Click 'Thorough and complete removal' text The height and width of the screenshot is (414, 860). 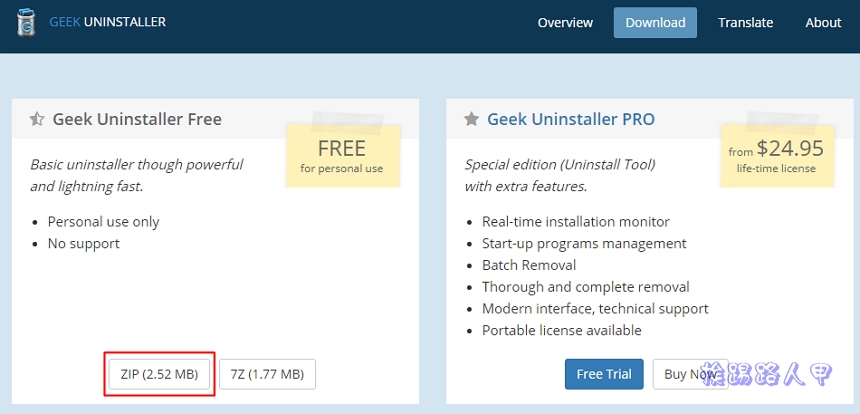(586, 287)
